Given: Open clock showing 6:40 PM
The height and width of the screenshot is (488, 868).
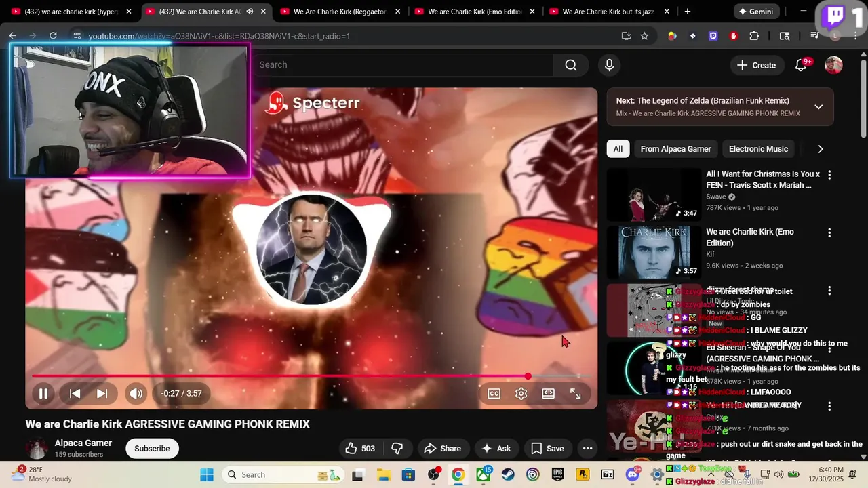Looking at the screenshot, I should (x=831, y=470).
